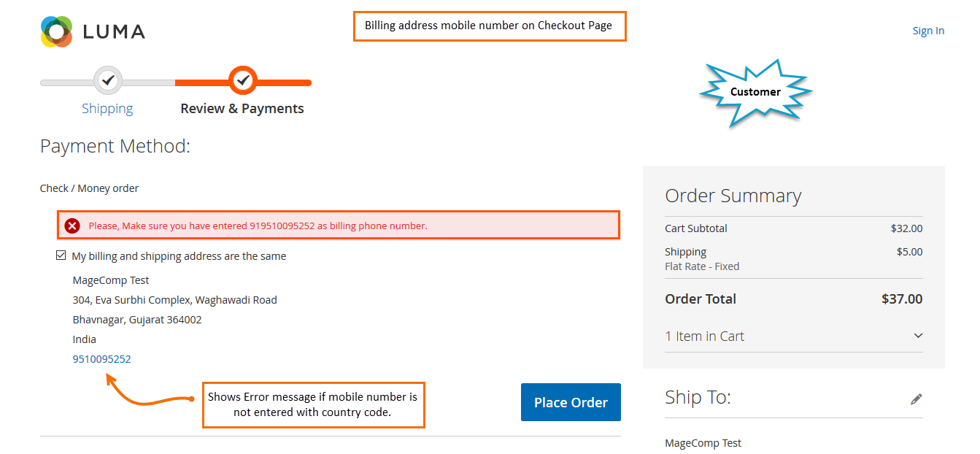Go back to the Shipping step tab
Image resolution: width=980 pixels, height=454 pixels.
click(x=107, y=108)
